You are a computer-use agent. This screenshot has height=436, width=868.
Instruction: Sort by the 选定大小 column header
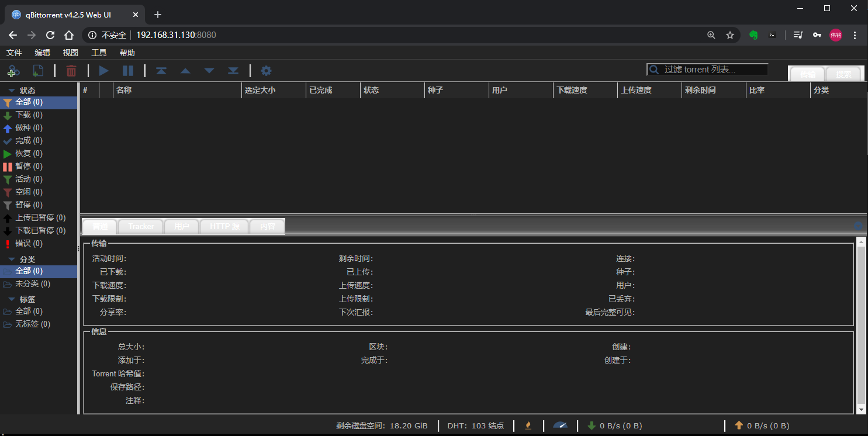tap(274, 91)
